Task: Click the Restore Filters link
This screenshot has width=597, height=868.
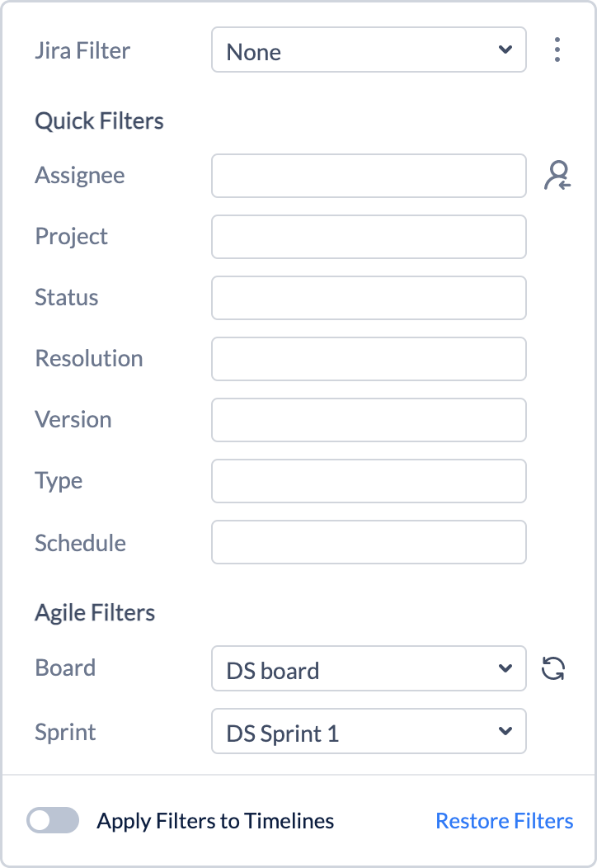Action: click(x=504, y=821)
